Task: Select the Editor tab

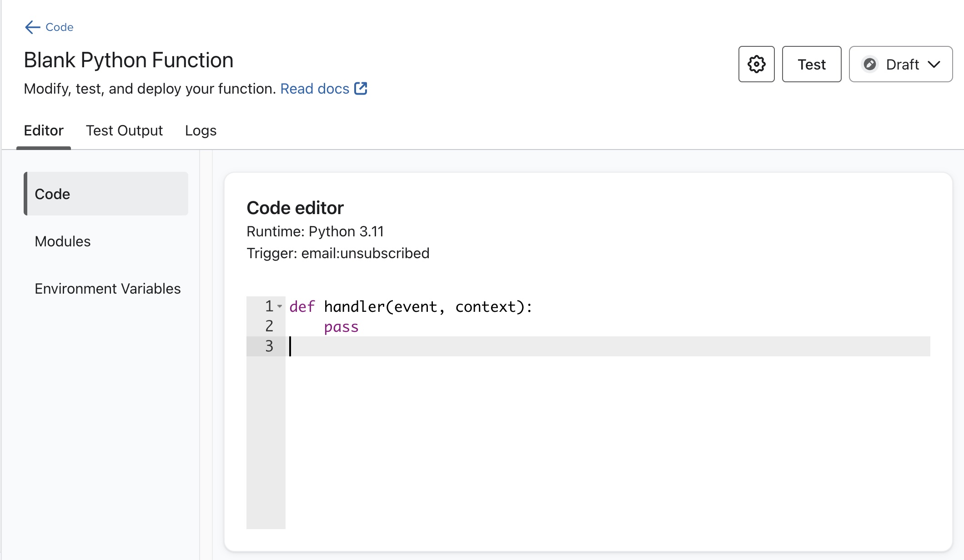Action: [x=44, y=130]
